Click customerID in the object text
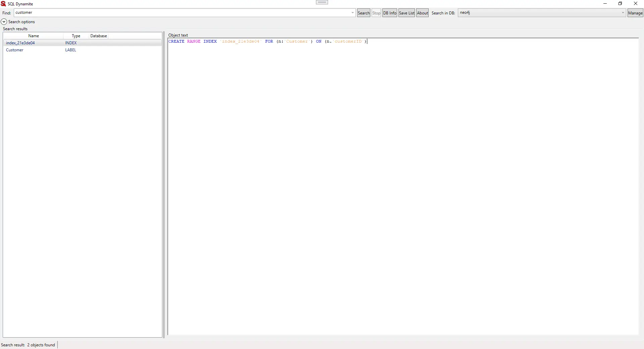 [348, 42]
